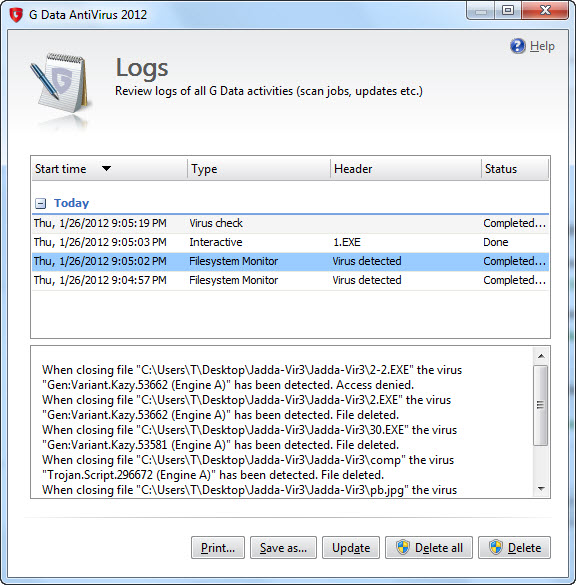
Task: Click the Save as... button
Action: [283, 547]
